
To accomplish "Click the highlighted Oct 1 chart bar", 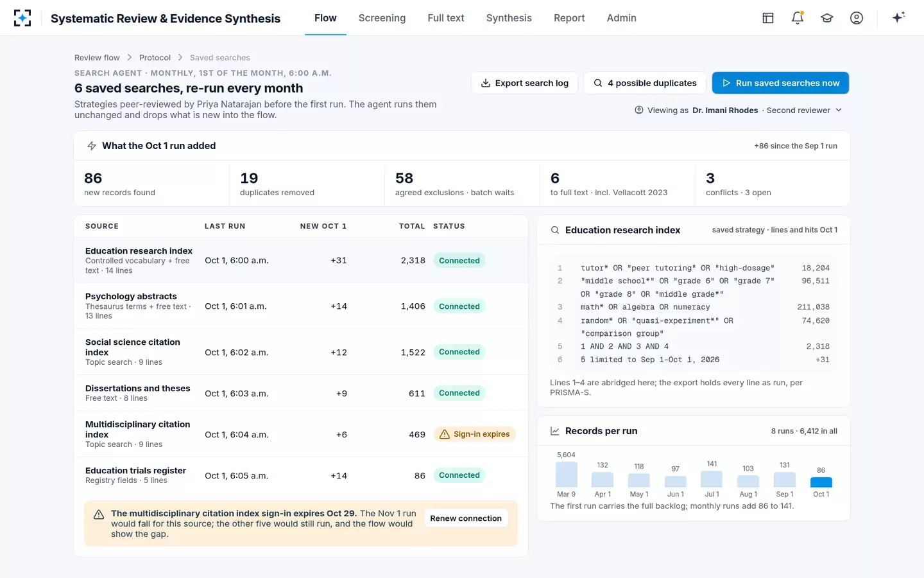I will 821,482.
